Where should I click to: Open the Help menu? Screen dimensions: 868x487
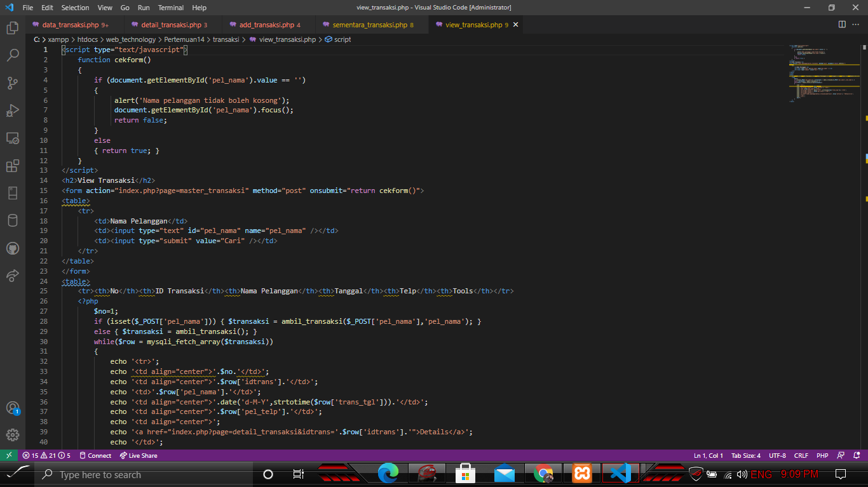[199, 8]
